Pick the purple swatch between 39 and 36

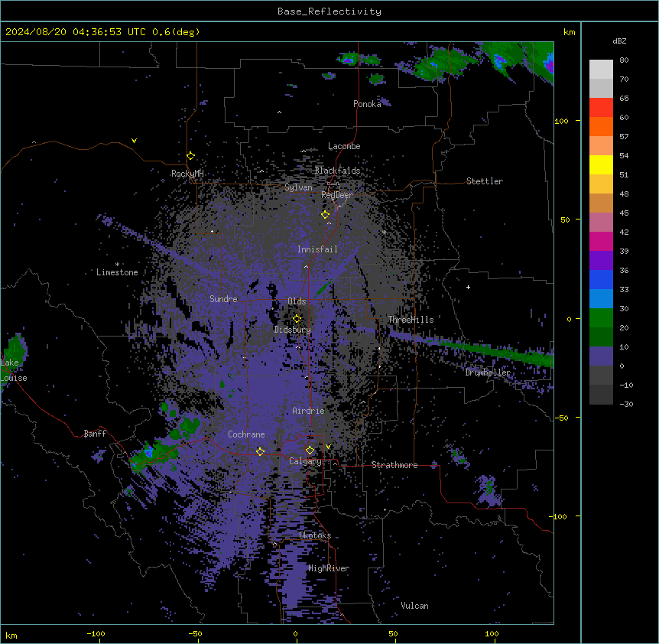pos(601,261)
